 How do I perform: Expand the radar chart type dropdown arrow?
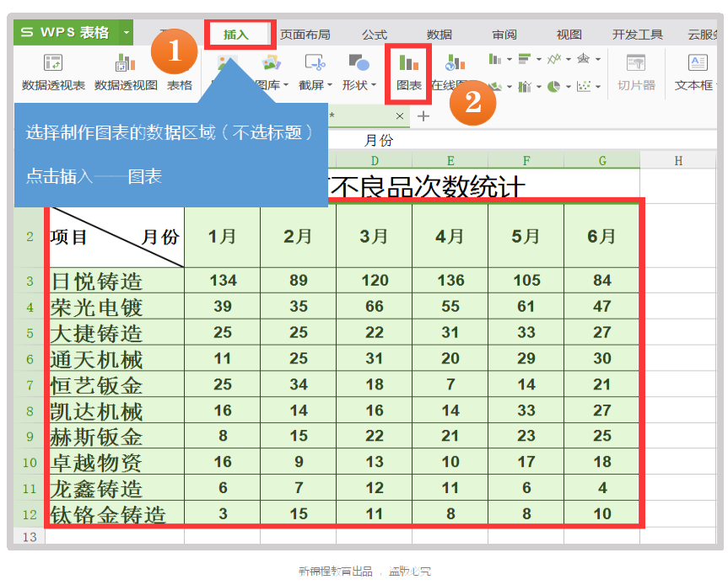point(598,59)
